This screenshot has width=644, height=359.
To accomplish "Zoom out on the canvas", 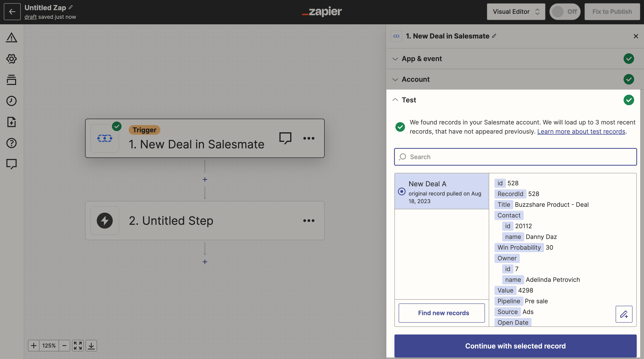I will (64, 346).
